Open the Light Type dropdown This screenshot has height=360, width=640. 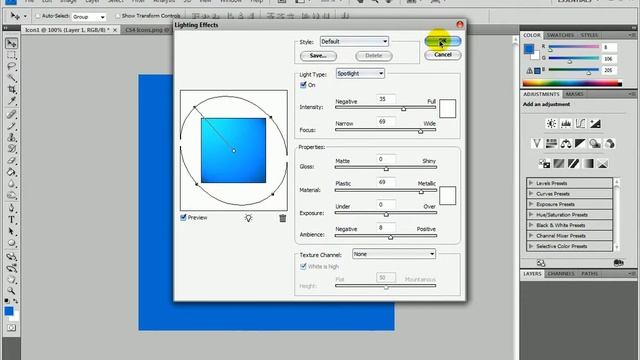(x=360, y=73)
